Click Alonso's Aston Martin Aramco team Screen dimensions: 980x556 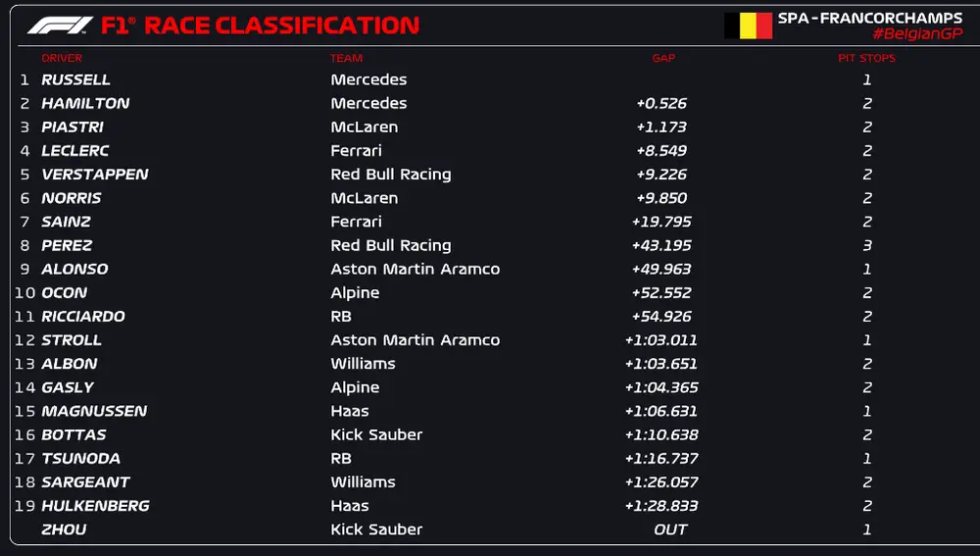point(415,269)
